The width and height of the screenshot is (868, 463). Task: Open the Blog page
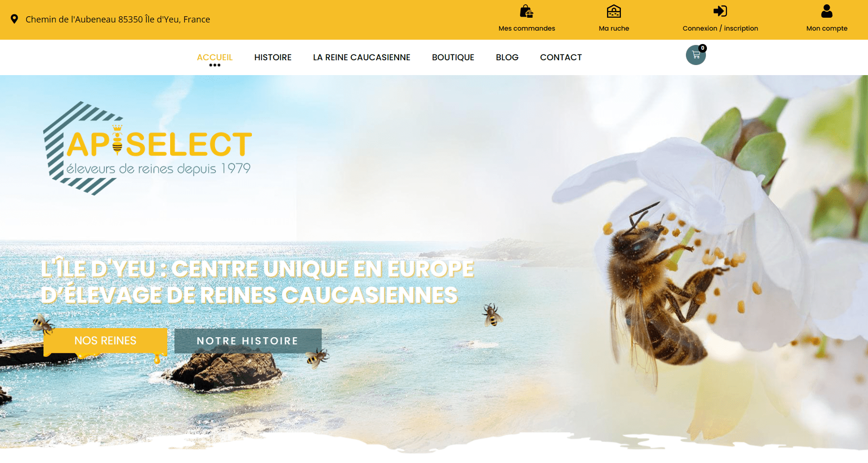507,57
